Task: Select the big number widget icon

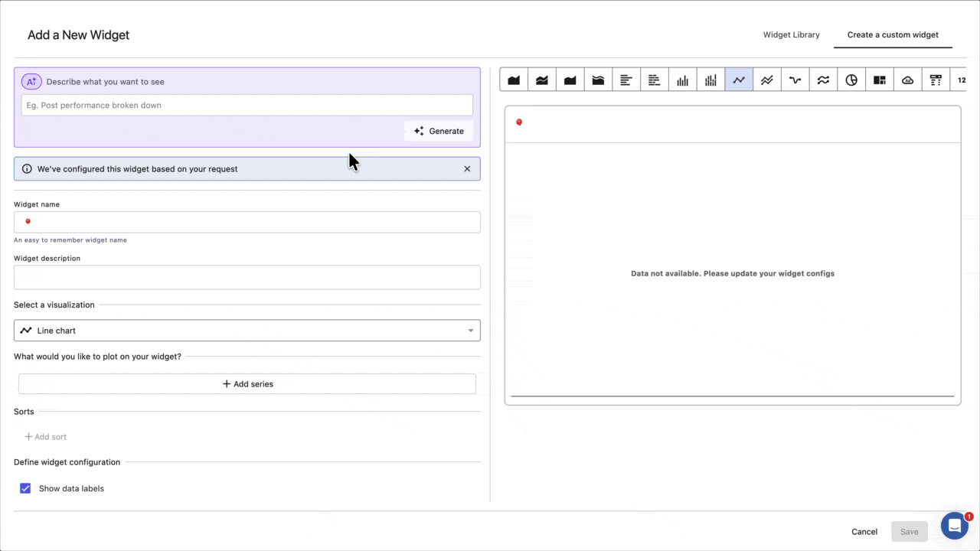Action: (x=962, y=80)
